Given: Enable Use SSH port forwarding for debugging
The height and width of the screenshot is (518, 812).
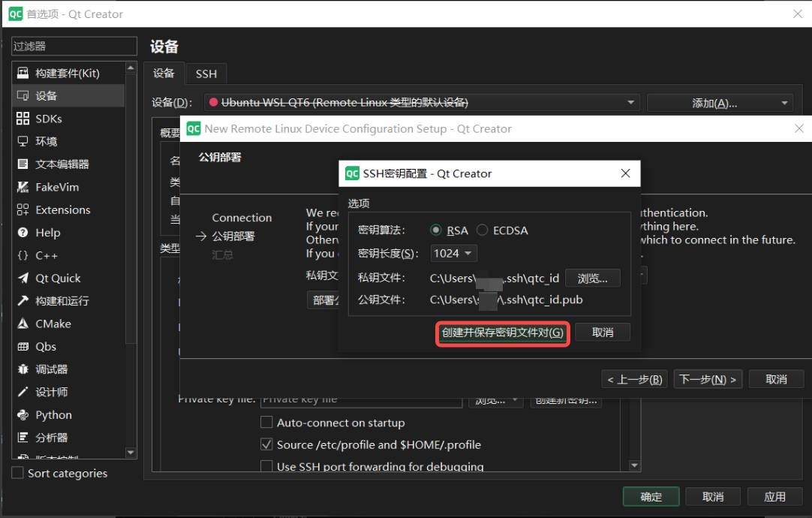Looking at the screenshot, I should 266,466.
